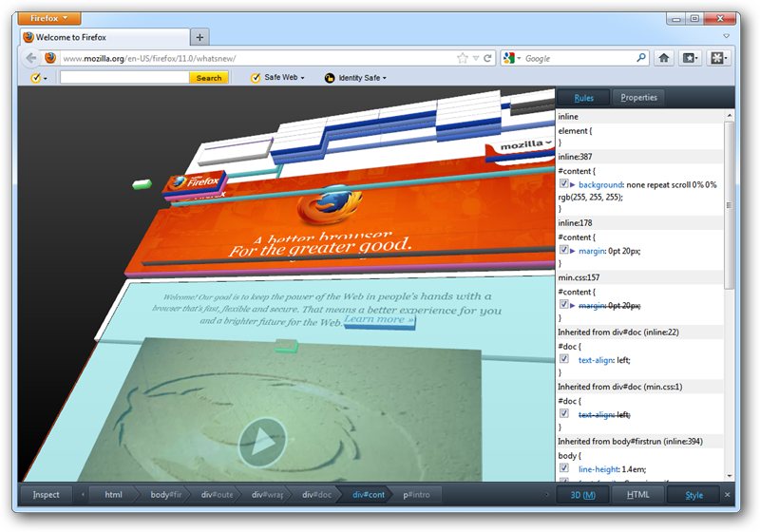Switch to the Properties tab

click(638, 98)
